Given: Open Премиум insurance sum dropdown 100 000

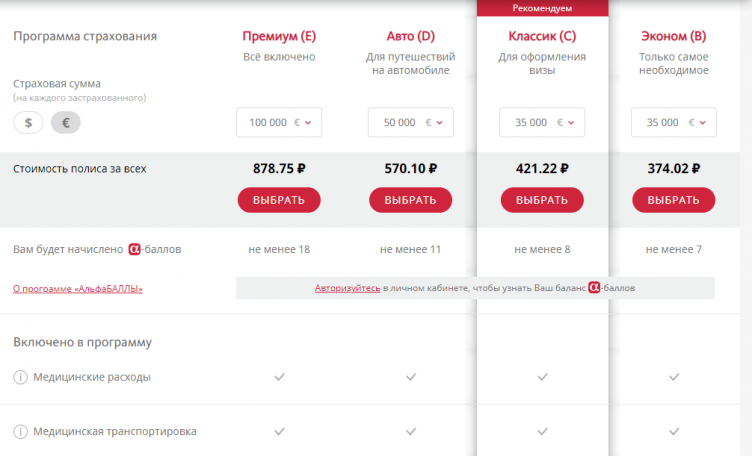Looking at the screenshot, I should tap(279, 122).
